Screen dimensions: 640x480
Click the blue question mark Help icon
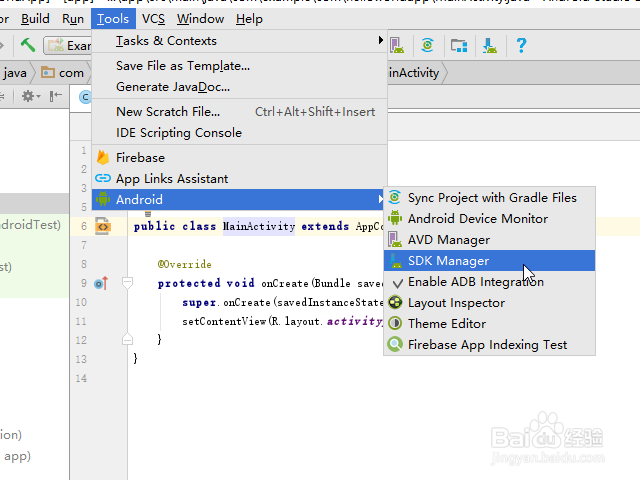(x=521, y=45)
